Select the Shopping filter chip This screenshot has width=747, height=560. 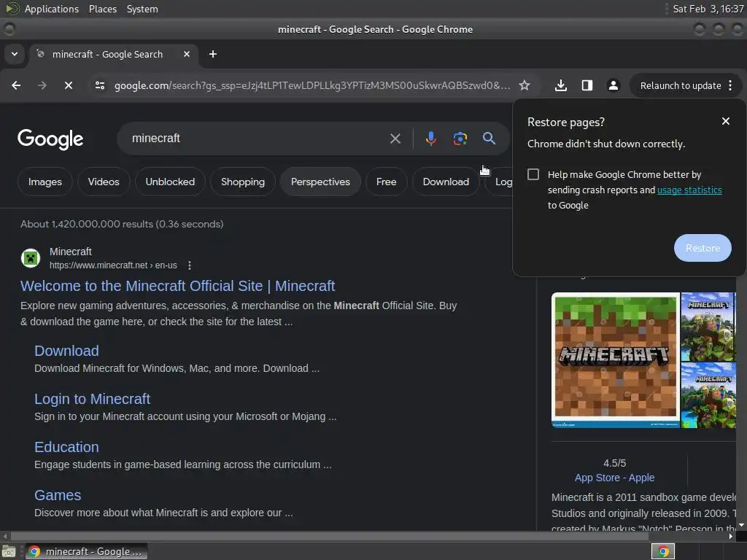pyautogui.click(x=242, y=182)
